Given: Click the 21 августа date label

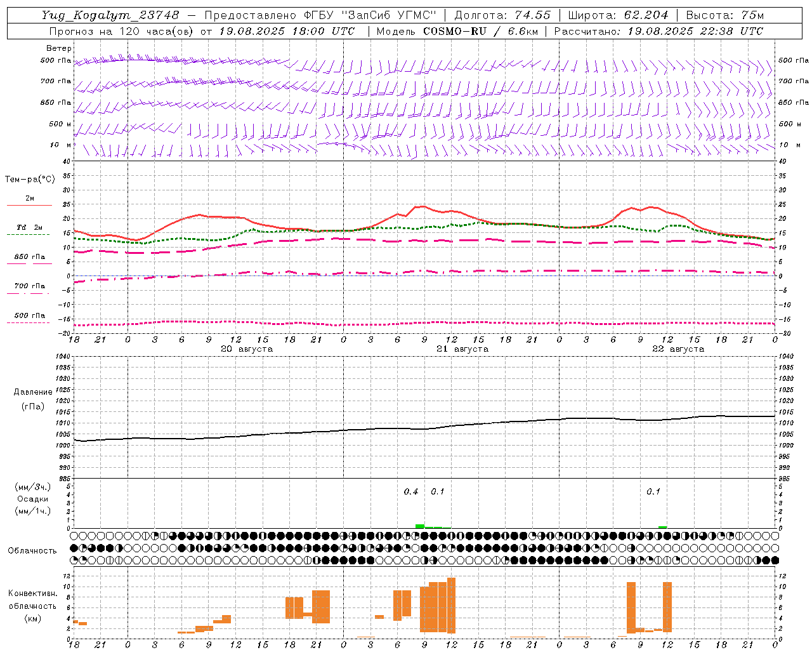Looking at the screenshot, I should pos(462,349).
